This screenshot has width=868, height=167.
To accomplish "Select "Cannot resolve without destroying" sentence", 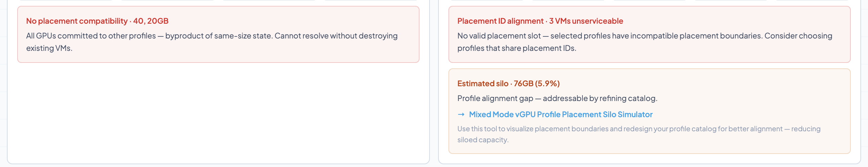I will click(x=336, y=36).
